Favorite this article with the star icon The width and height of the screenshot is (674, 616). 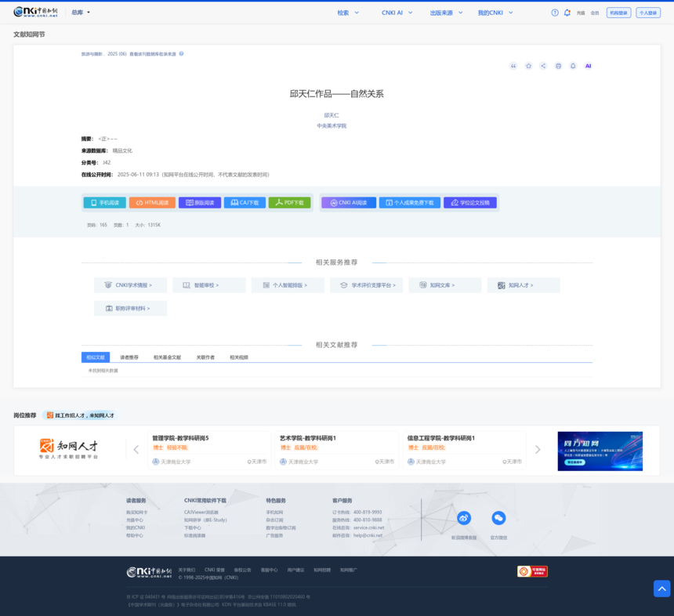528,66
